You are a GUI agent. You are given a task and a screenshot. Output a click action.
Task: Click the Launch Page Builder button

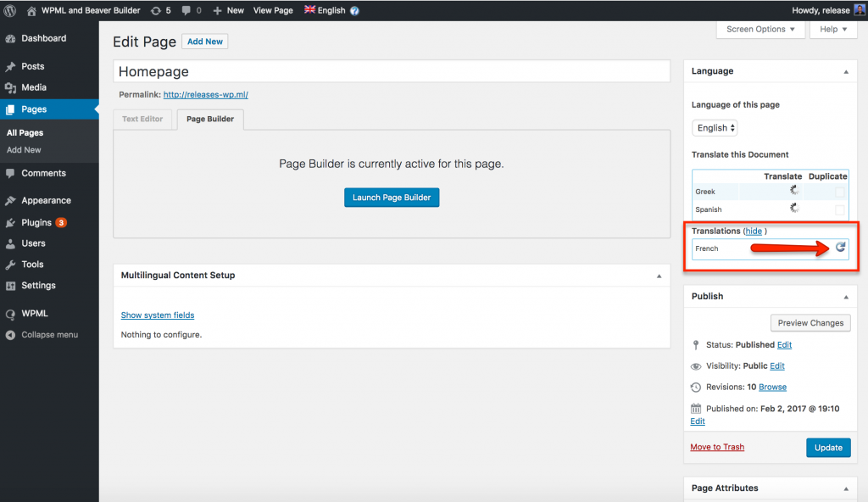point(392,198)
